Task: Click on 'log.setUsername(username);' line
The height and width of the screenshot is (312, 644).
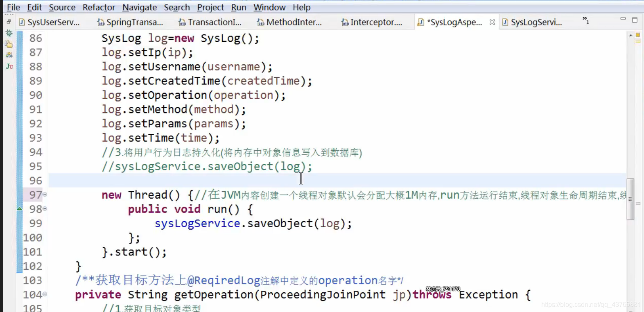Action: [x=187, y=67]
